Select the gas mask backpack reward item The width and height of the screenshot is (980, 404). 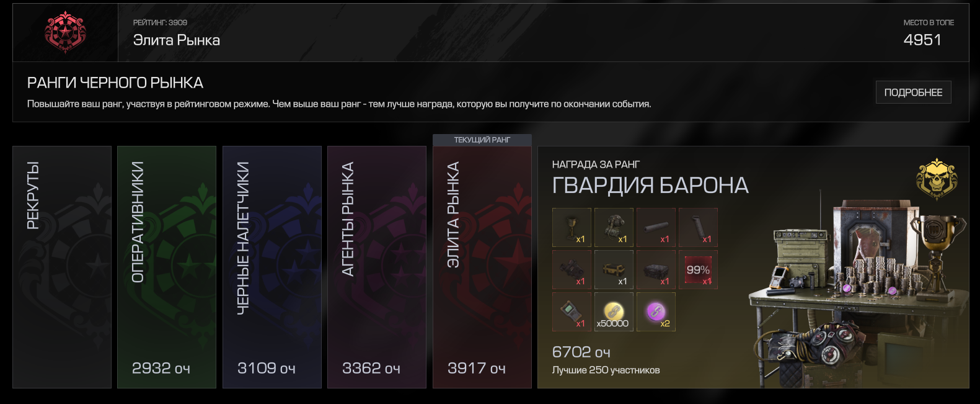614,228
